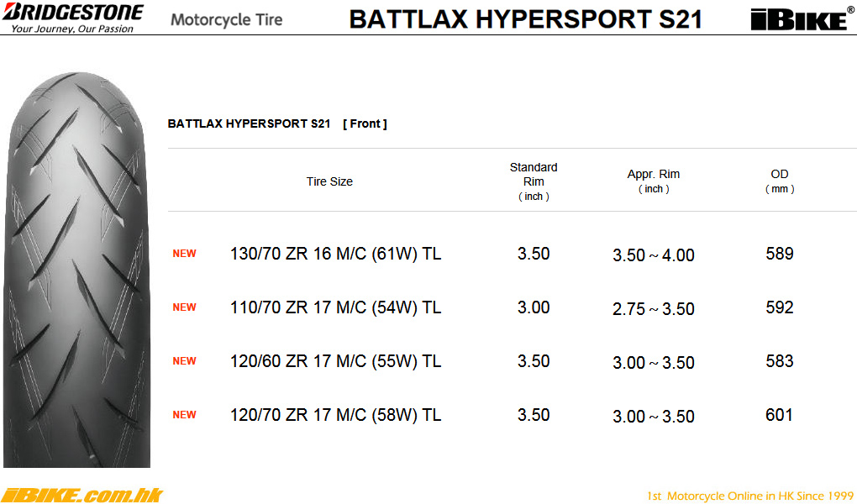Click the Bridgestone logo
The width and height of the screenshot is (857, 504).
pos(73,17)
